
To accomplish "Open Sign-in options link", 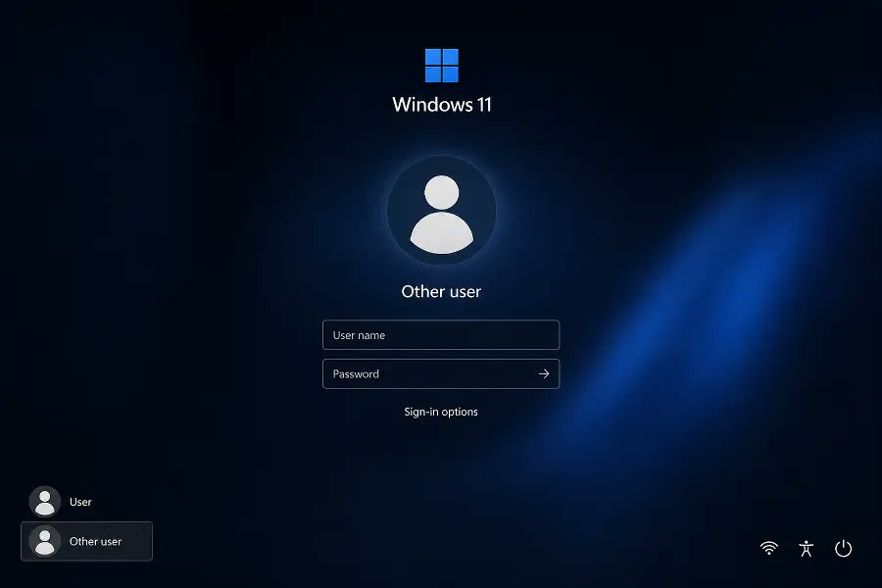I will pyautogui.click(x=441, y=412).
